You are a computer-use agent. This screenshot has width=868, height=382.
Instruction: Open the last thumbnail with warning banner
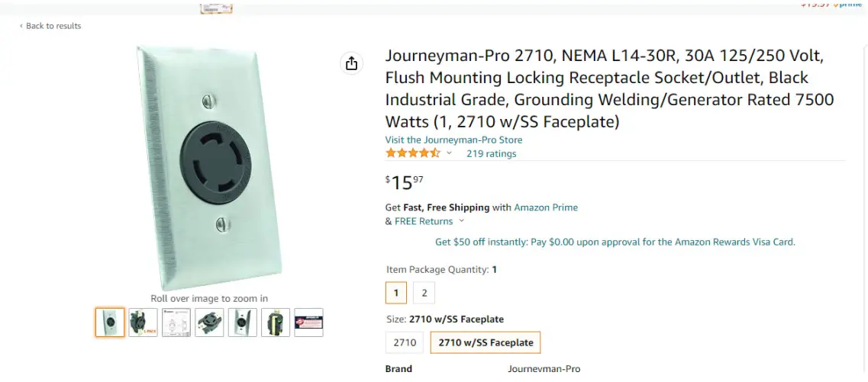[x=308, y=323]
